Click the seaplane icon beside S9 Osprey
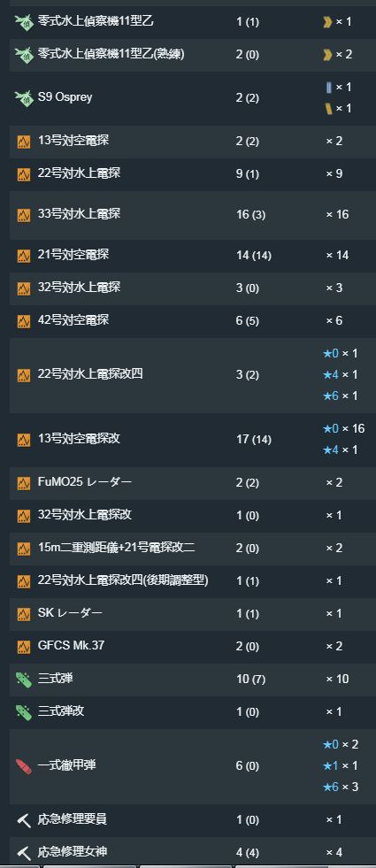 tap(24, 98)
